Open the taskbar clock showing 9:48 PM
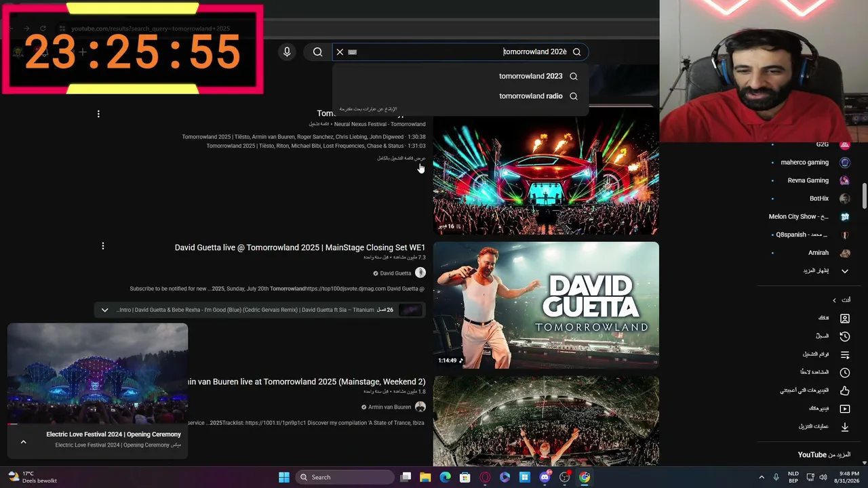Image resolution: width=868 pixels, height=488 pixels. 846,477
